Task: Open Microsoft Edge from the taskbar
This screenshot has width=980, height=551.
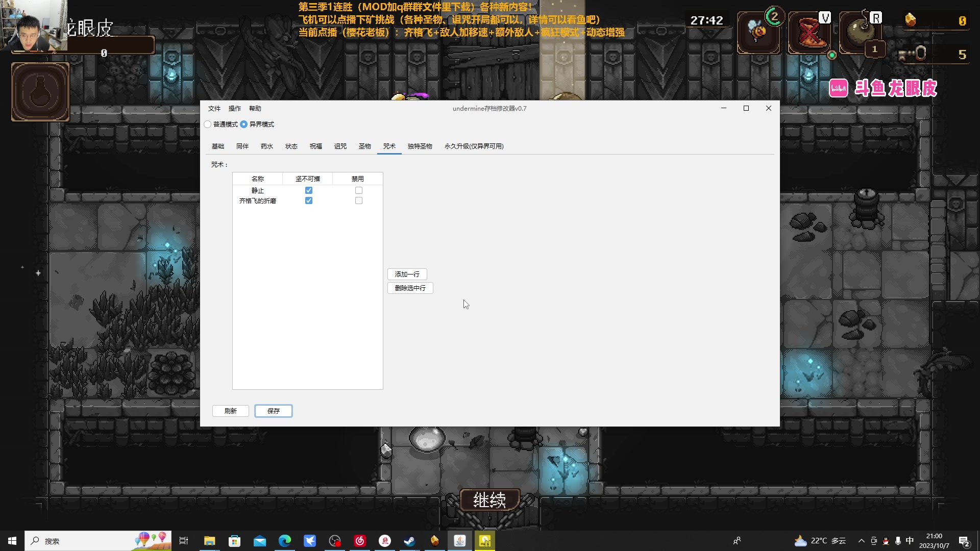Action: tap(285, 541)
